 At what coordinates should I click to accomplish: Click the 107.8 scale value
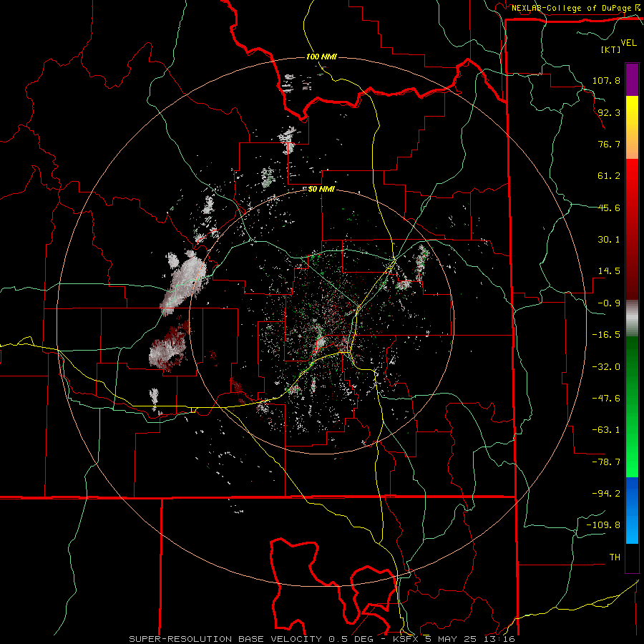606,80
